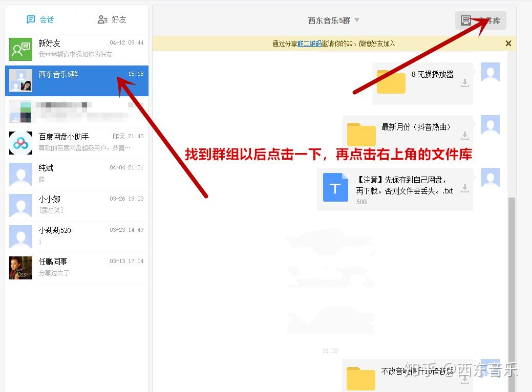Open the 文件库 file library button
Viewport: 532px width, 392px height.
(480, 20)
